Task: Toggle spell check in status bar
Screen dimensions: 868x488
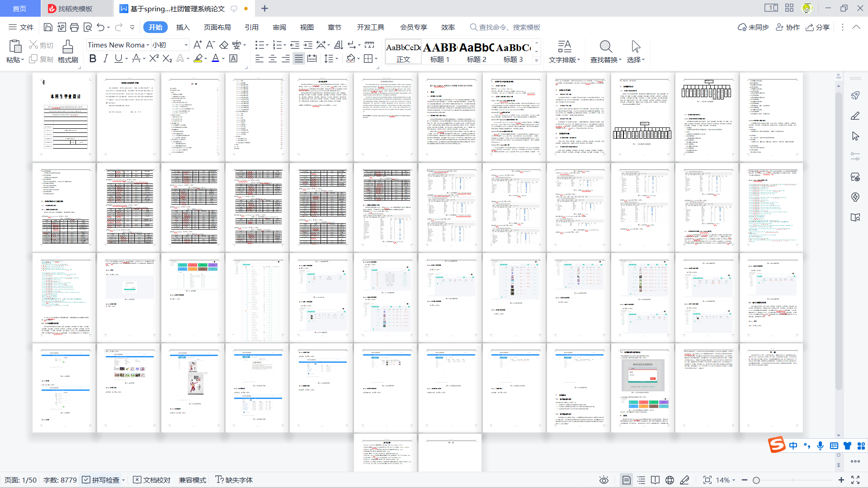Action: (101, 480)
